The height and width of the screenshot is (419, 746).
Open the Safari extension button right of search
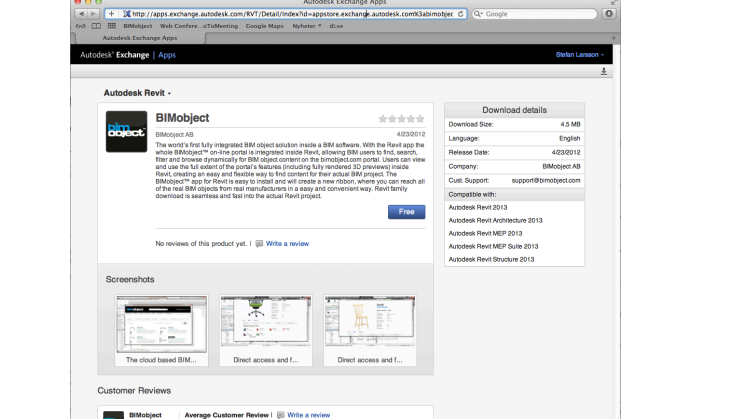[x=609, y=14]
